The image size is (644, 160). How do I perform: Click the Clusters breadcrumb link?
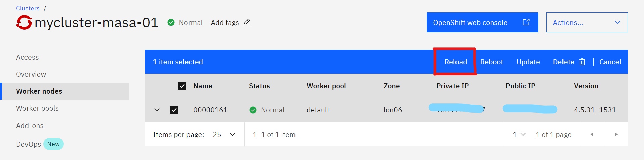pos(28,8)
